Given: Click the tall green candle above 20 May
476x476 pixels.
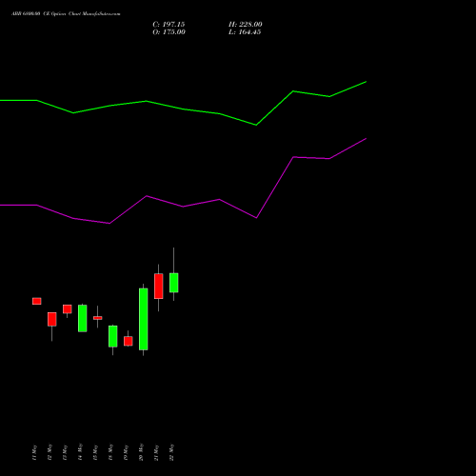Looking at the screenshot, I should point(144,319).
